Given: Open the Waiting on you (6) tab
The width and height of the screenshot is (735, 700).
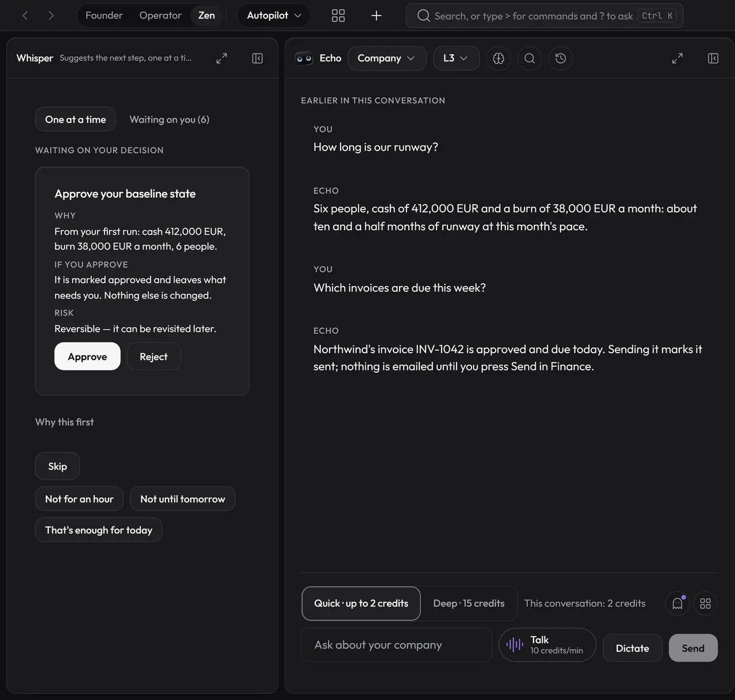Looking at the screenshot, I should click(169, 119).
